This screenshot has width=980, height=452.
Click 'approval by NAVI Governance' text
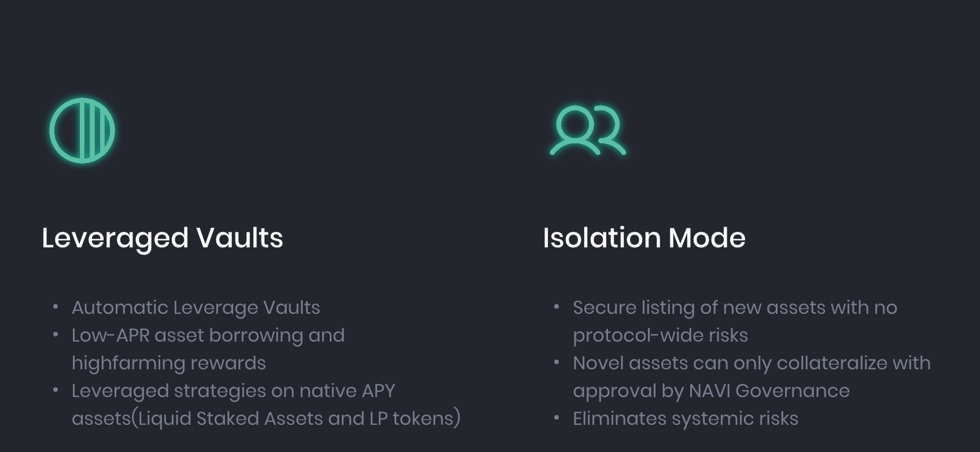[x=711, y=391]
